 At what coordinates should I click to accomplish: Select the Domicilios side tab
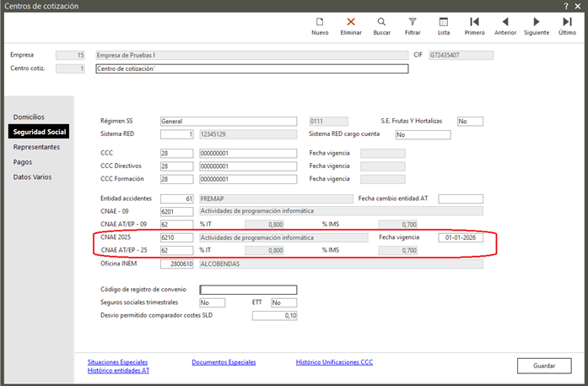click(x=29, y=117)
